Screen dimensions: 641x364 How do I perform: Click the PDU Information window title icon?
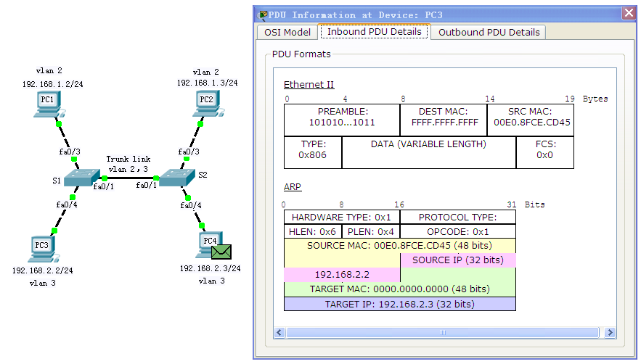[x=262, y=15]
